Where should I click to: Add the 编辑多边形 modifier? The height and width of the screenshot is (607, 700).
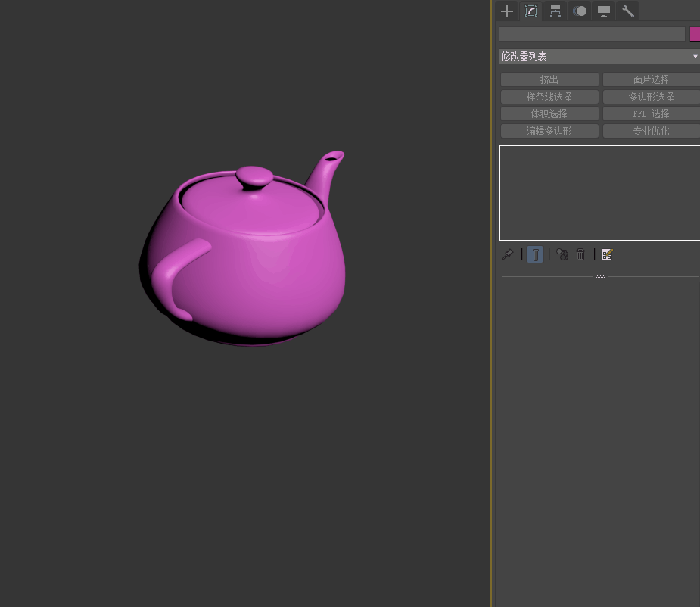point(549,131)
